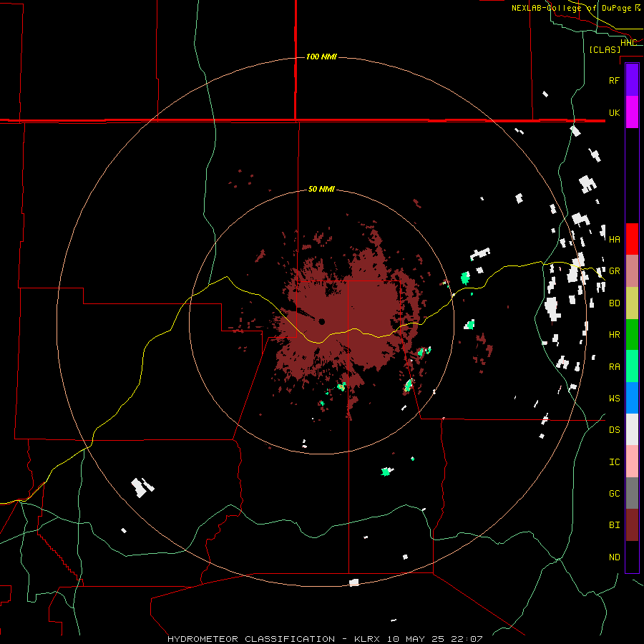Click the ND black legend swatch
The width and height of the screenshot is (644, 644).
tap(632, 557)
